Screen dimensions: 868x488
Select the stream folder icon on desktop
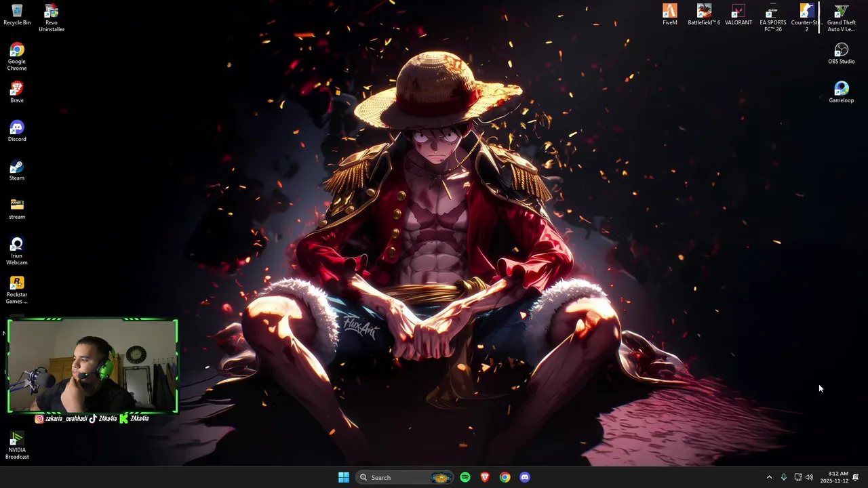pos(17,209)
